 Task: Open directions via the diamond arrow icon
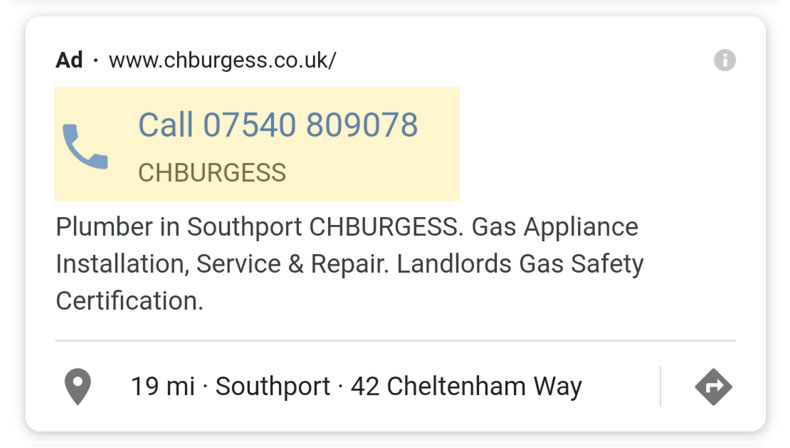[x=713, y=387]
